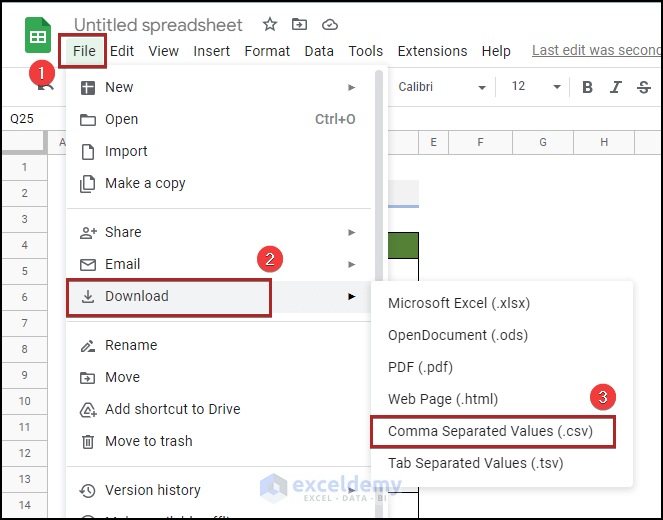Download as Comma Separated Values (.csv)
663x520 pixels.
click(501, 431)
